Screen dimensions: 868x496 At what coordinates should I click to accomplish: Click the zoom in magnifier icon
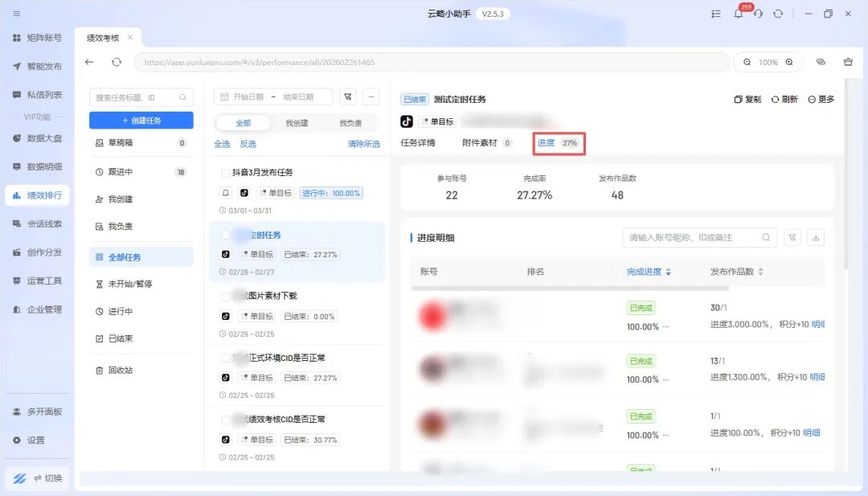click(x=789, y=62)
